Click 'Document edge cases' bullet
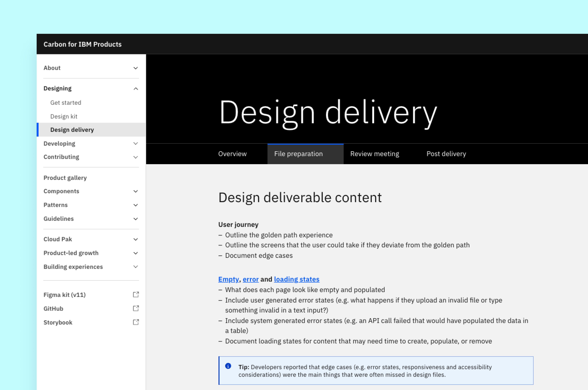Screen dimensions: 588x390 [259, 255]
